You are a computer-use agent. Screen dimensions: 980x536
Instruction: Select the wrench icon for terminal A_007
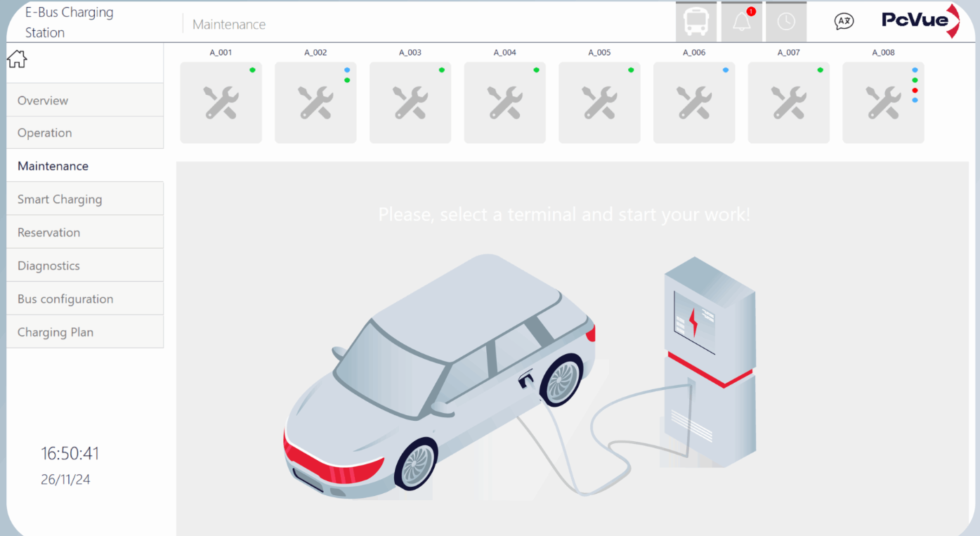788,102
